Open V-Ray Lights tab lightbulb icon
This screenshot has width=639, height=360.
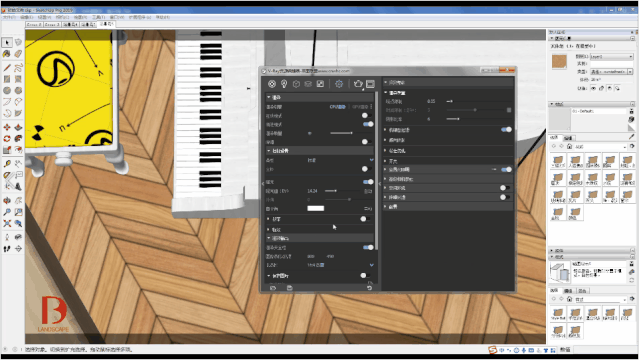click(284, 84)
